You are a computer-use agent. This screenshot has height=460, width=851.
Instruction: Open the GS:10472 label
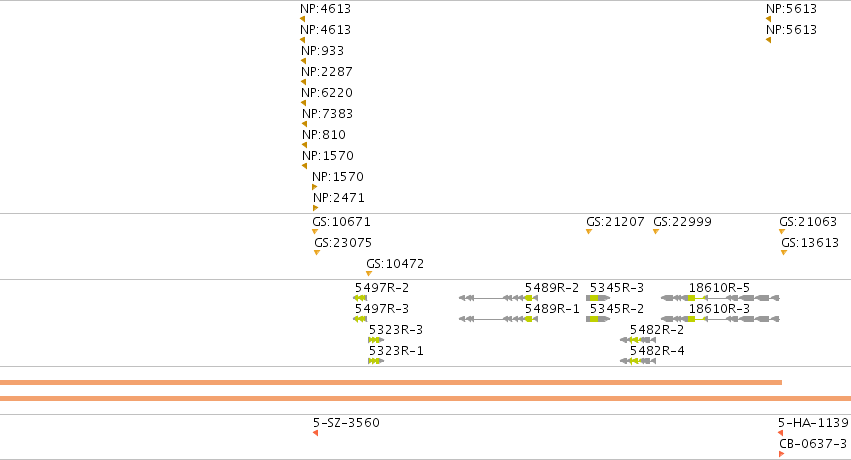[395, 264]
